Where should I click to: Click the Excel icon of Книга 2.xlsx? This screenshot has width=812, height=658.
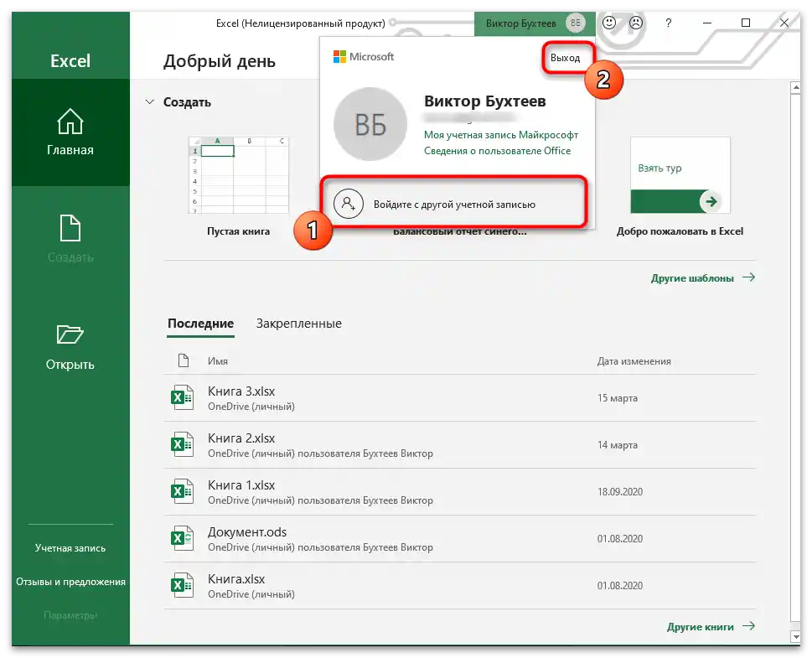coord(183,444)
